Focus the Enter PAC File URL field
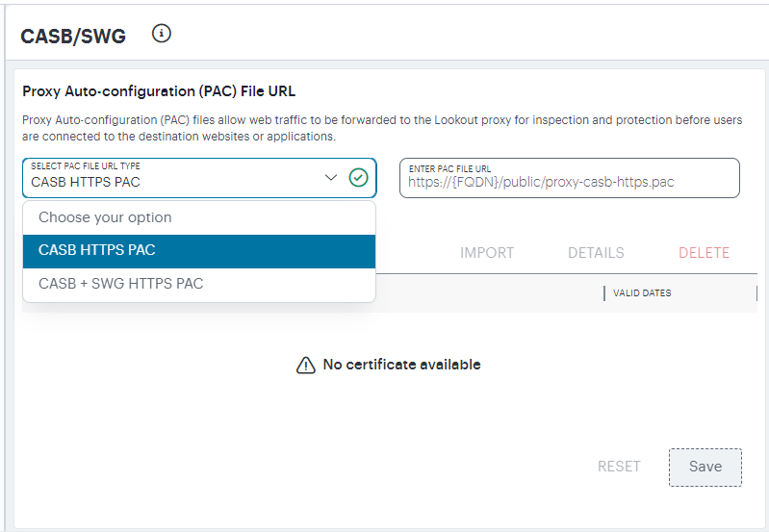The width and height of the screenshot is (769, 532). pyautogui.click(x=570, y=178)
